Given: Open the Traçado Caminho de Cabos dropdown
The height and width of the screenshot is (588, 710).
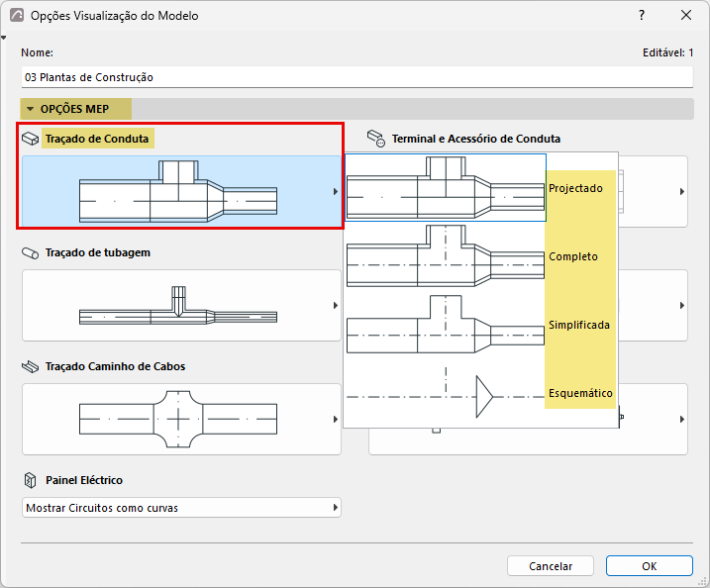Looking at the screenshot, I should (x=181, y=419).
